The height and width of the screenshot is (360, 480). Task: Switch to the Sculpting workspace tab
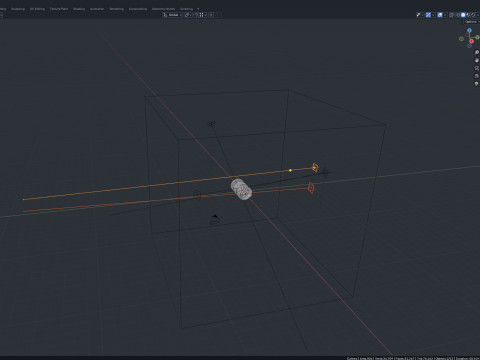click(x=18, y=9)
